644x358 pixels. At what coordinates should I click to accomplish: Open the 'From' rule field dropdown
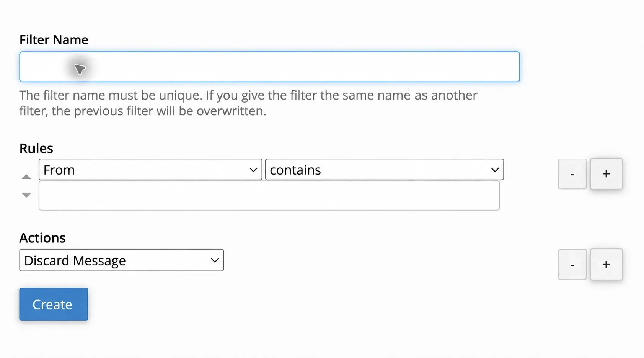150,170
